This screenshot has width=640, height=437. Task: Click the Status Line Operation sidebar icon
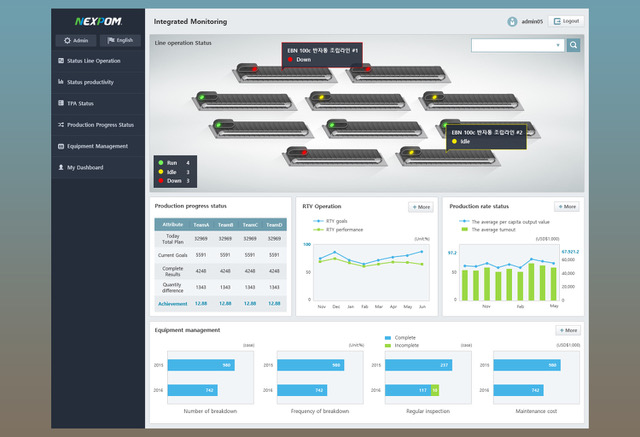pos(61,61)
